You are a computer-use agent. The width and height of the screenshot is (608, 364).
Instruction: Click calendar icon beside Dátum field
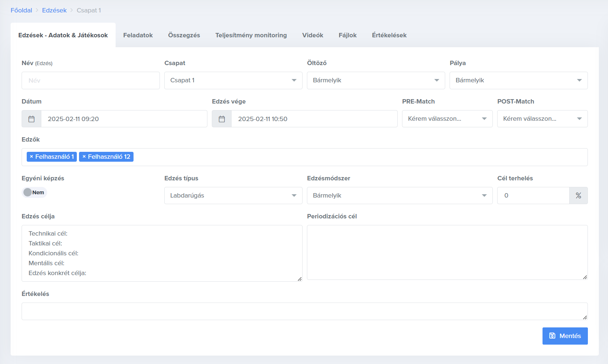(x=31, y=119)
